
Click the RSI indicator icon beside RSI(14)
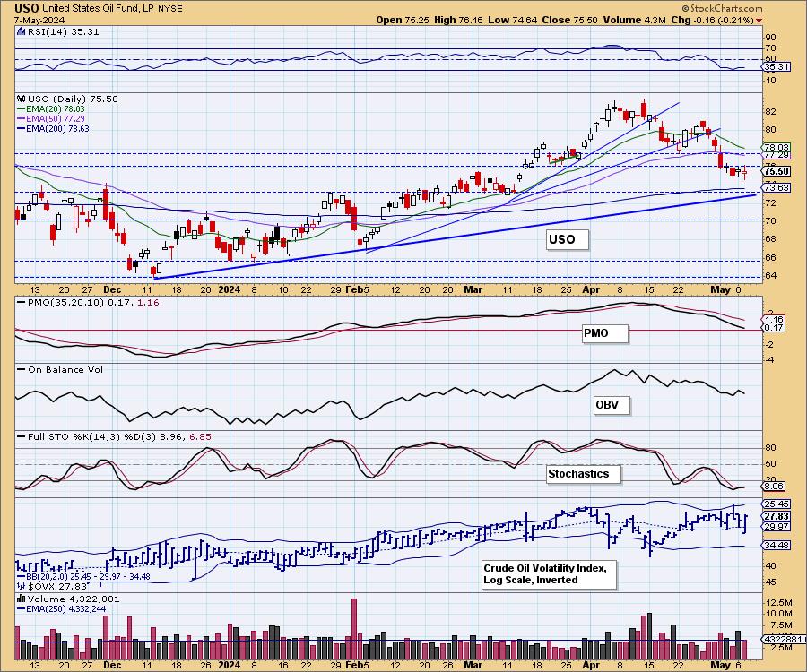click(x=22, y=31)
